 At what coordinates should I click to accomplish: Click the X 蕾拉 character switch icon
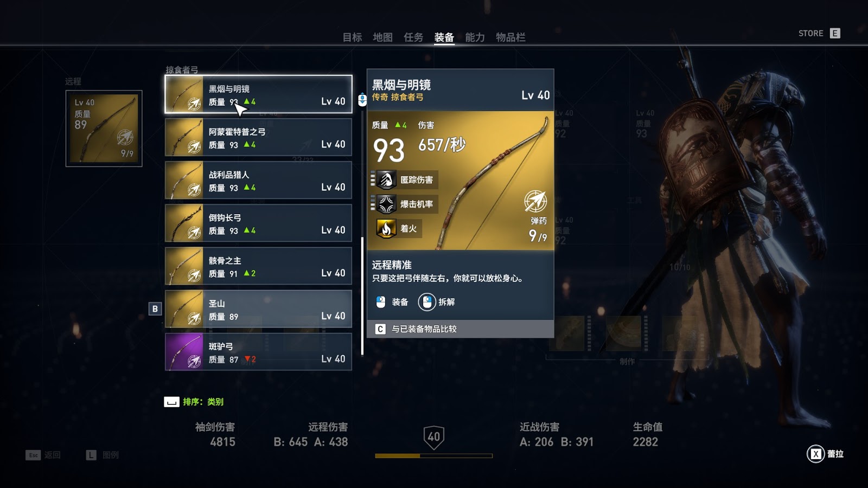click(x=816, y=454)
